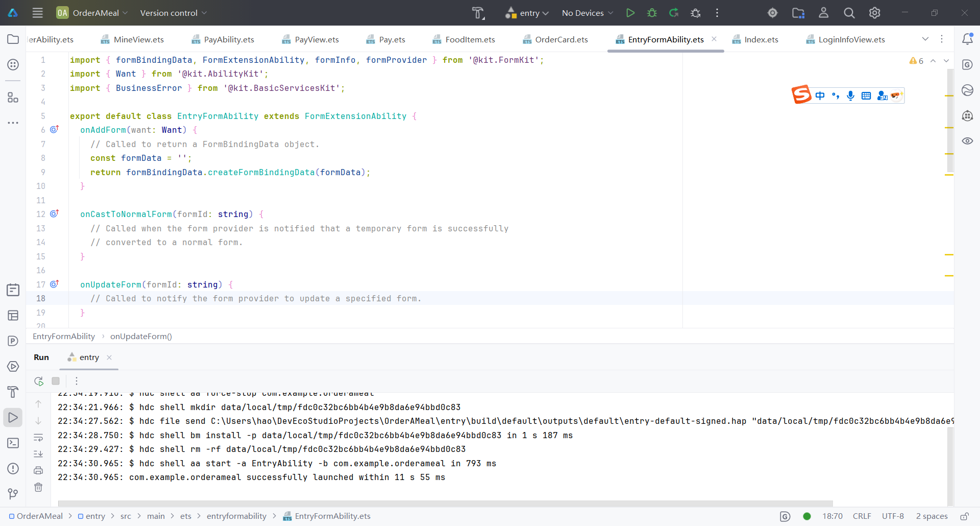Image resolution: width=980 pixels, height=526 pixels.
Task: Click the Rerun icon in Run panel
Action: tap(39, 381)
